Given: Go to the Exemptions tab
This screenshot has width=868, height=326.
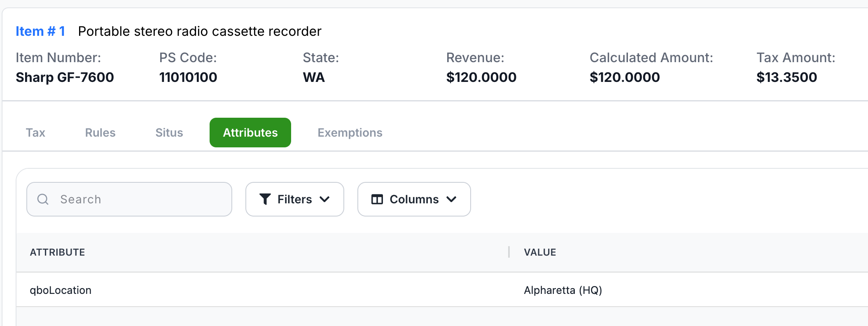Looking at the screenshot, I should pos(350,133).
